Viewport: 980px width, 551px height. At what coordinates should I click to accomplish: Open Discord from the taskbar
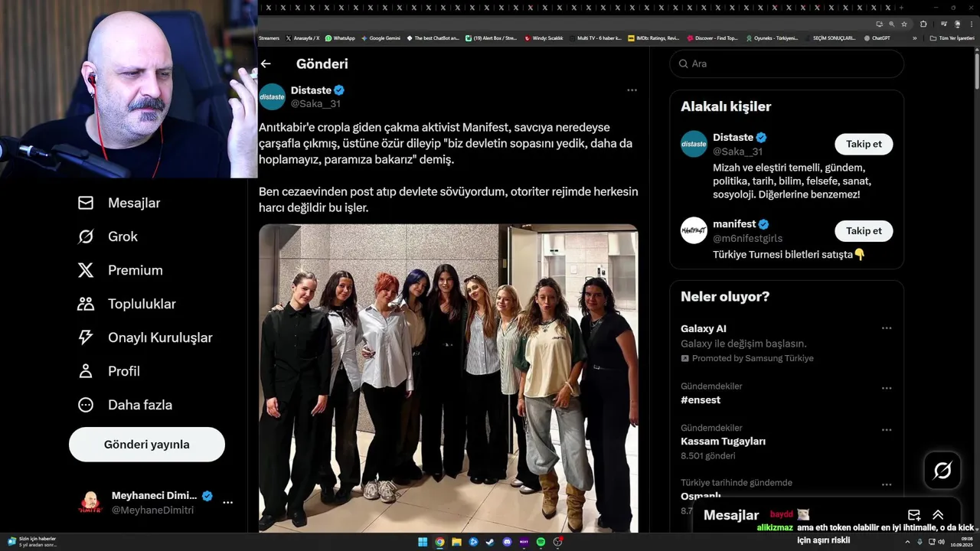coord(507,542)
